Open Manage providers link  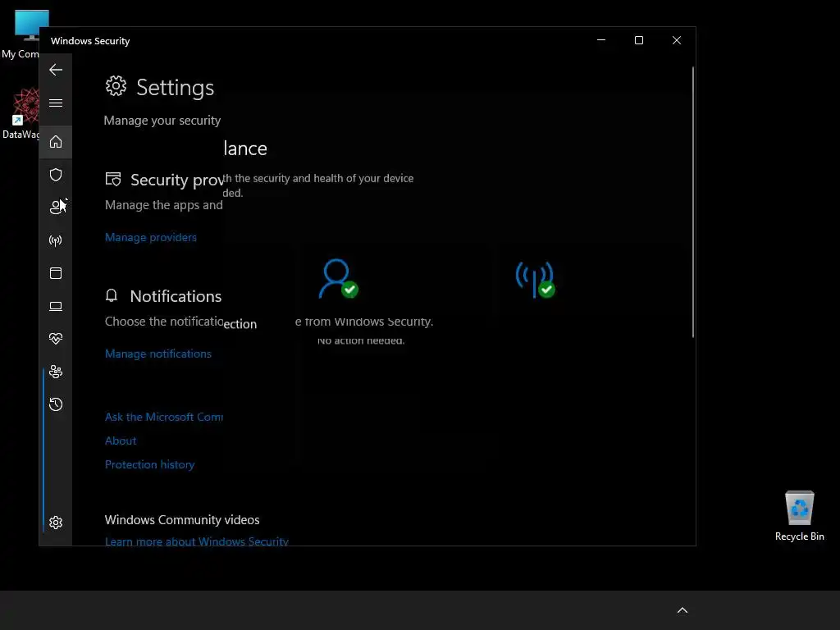point(151,237)
